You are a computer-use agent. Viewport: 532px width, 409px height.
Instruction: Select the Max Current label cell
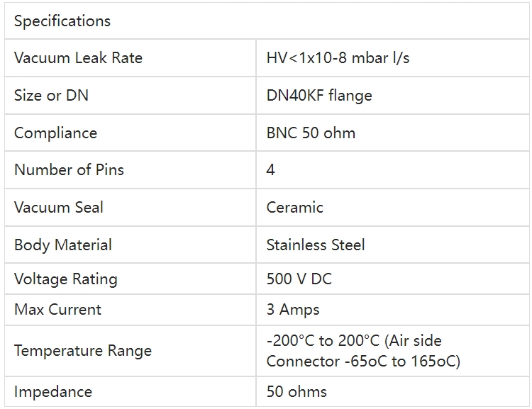57,310
